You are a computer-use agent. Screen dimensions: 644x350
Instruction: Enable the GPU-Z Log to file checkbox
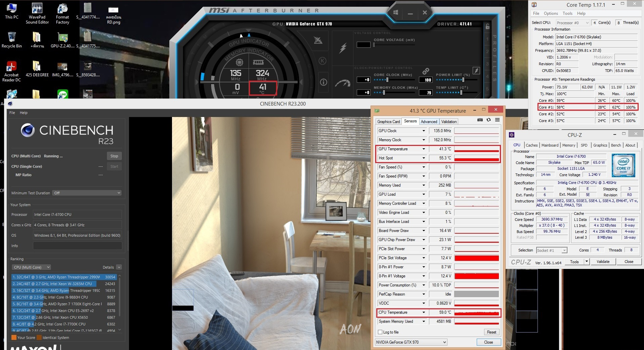pos(380,332)
